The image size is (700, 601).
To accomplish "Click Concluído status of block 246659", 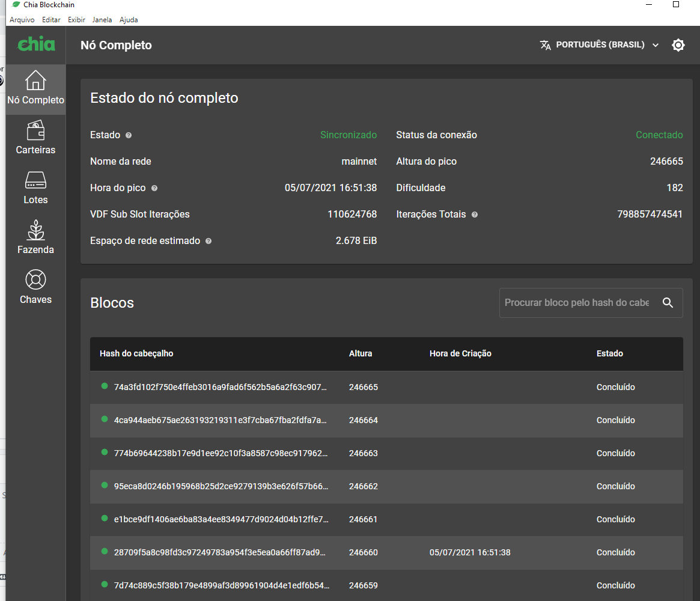I will [616, 585].
